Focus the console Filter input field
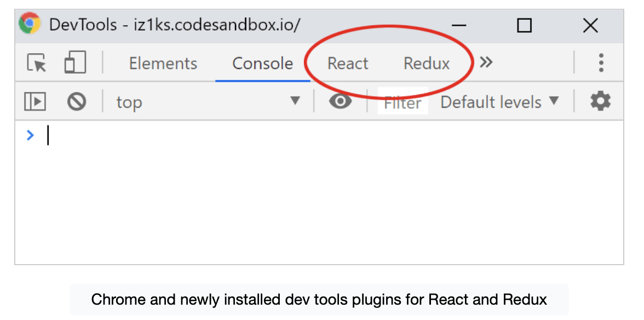This screenshot has width=644, height=320. tap(403, 102)
